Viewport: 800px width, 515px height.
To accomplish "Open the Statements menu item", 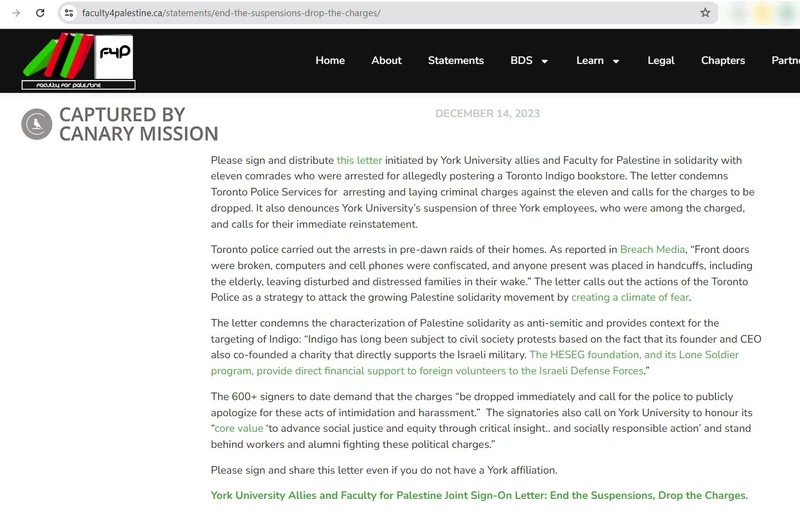I will pyautogui.click(x=455, y=60).
